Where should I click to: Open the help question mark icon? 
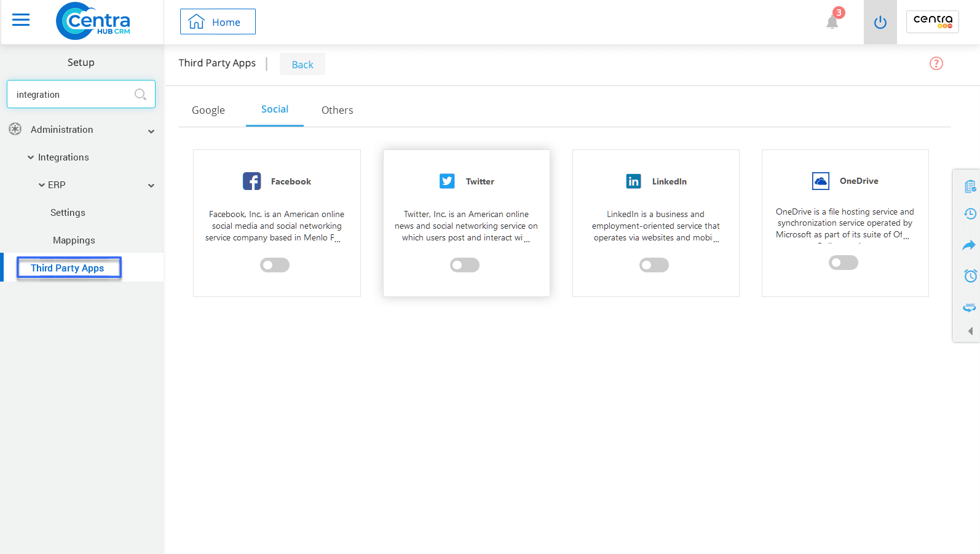pyautogui.click(x=936, y=63)
